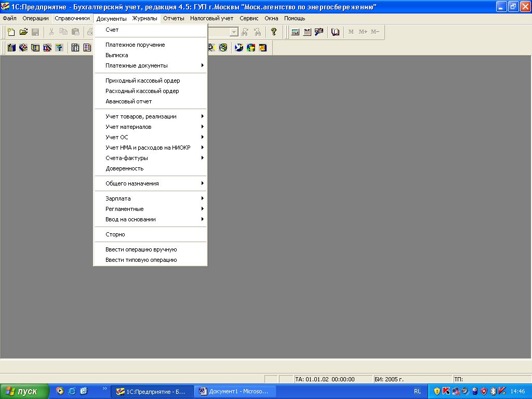The image size is (532, 399).
Task: Choose Ввести типовую операцию
Action: [x=150, y=260]
